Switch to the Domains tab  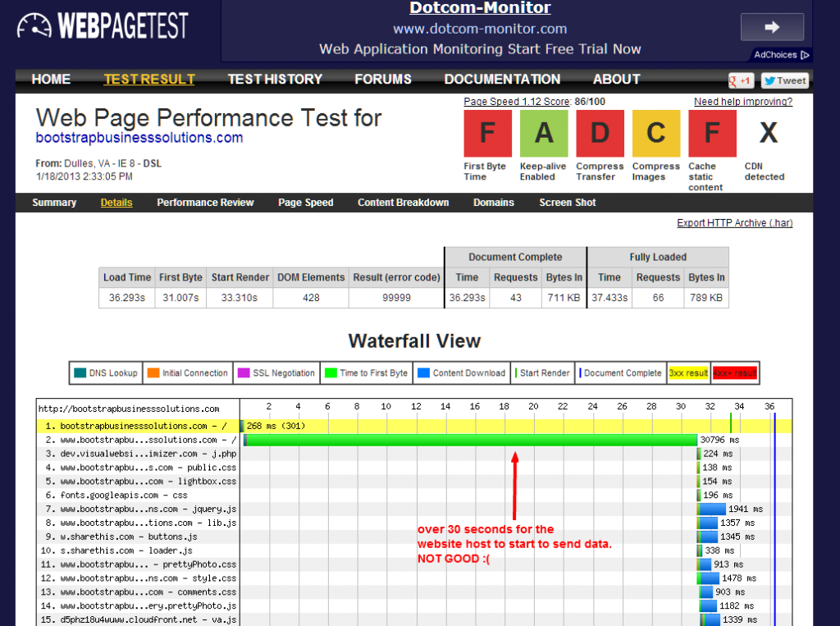493,203
